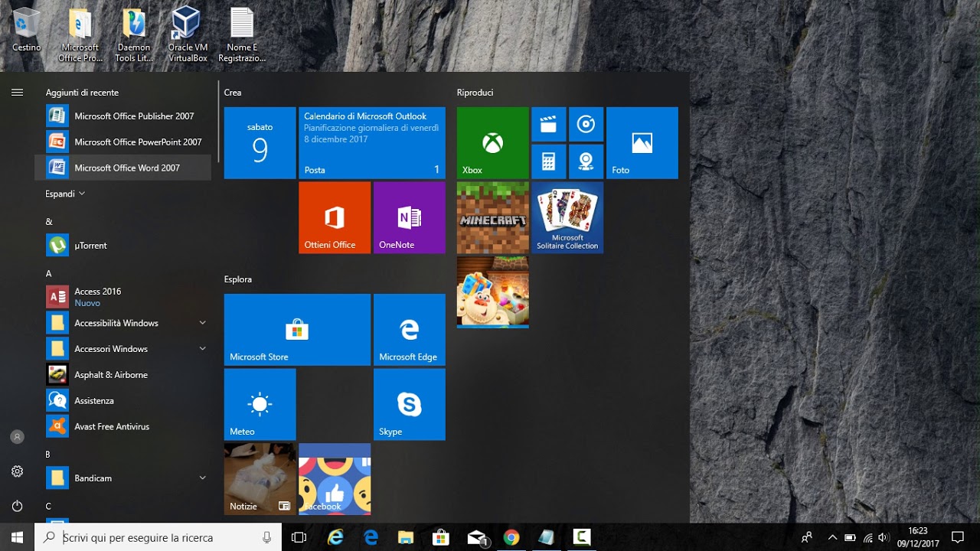The width and height of the screenshot is (980, 551).
Task: Open Settings from the Start sidebar gear
Action: 17,471
